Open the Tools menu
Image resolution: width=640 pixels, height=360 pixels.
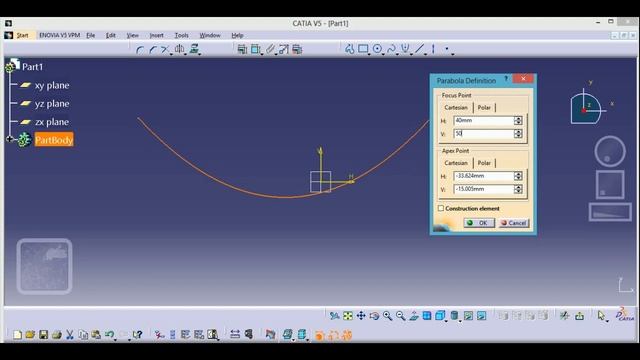tap(181, 36)
